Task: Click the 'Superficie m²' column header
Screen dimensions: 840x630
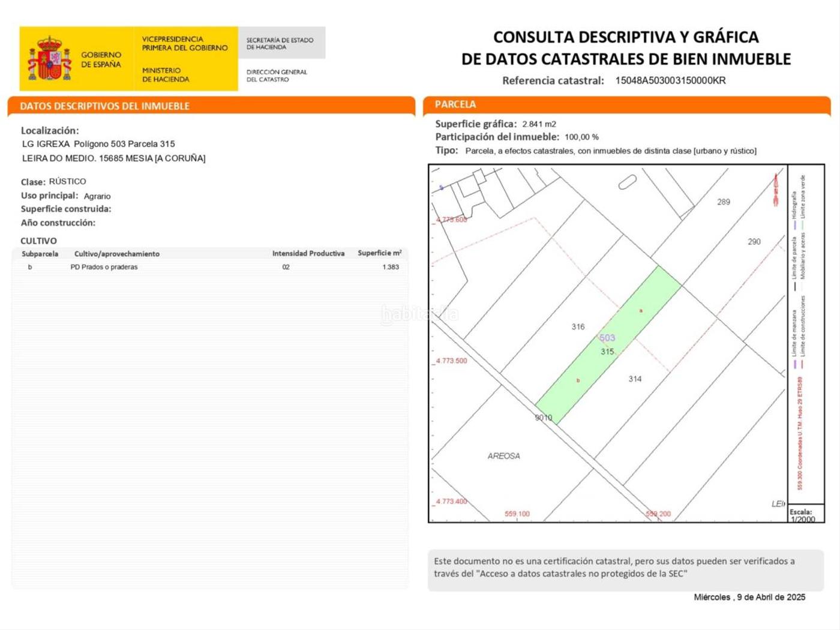Action: (x=380, y=253)
